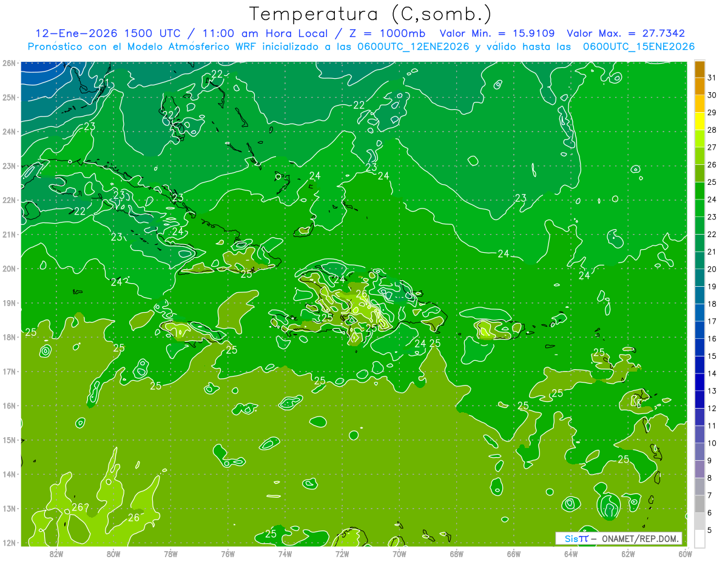Image resolution: width=728 pixels, height=562 pixels.
Task: Click the 66W longitude axis label
Action: tap(514, 554)
